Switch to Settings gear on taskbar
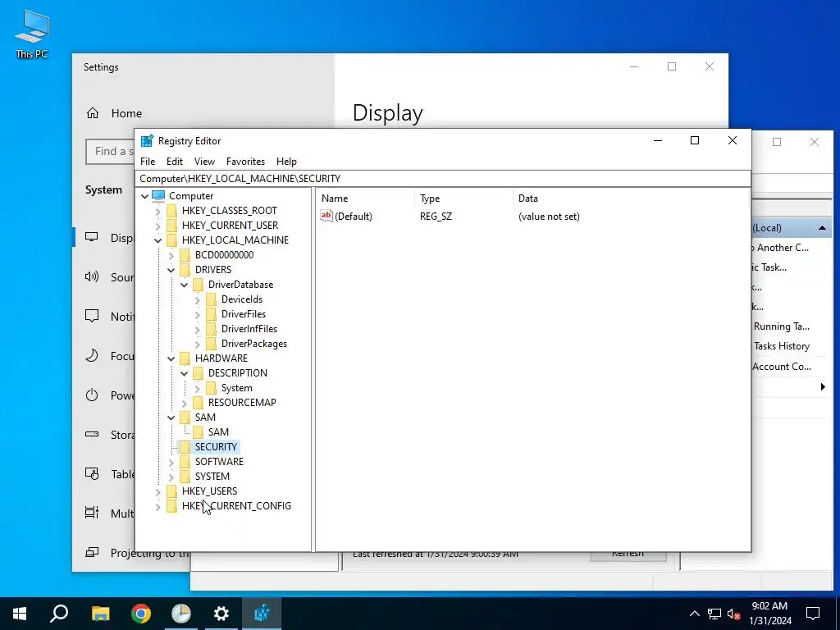 221,614
